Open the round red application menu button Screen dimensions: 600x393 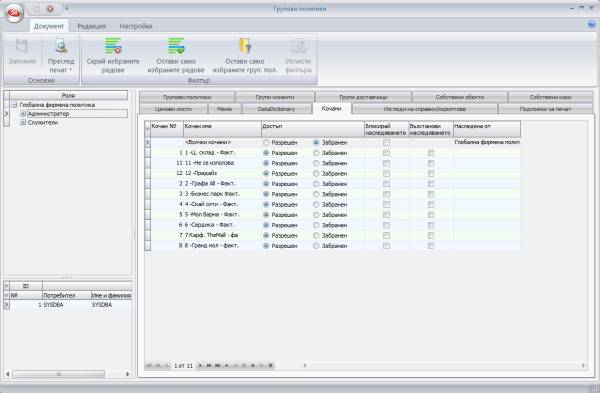[14, 13]
